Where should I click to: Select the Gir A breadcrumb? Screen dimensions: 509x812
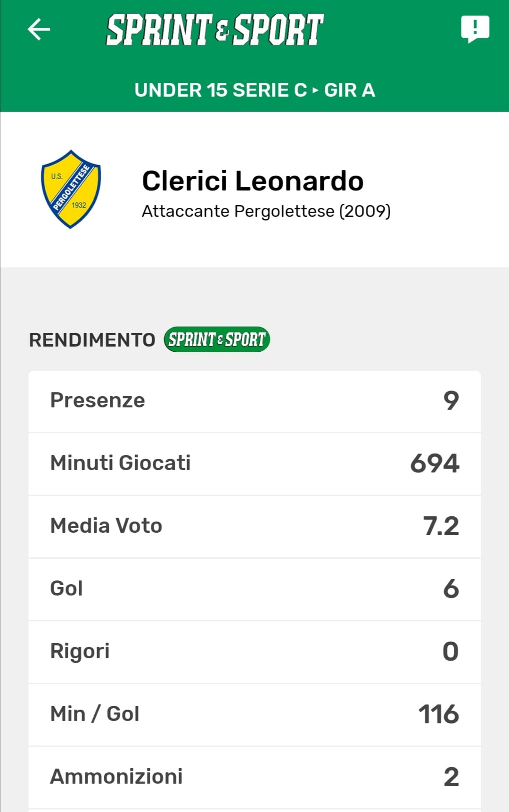coord(349,90)
